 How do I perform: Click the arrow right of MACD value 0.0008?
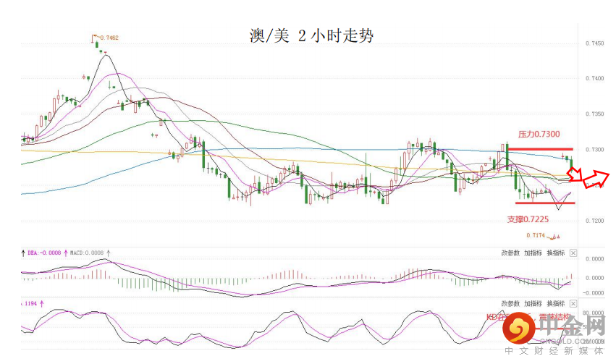click(x=108, y=253)
